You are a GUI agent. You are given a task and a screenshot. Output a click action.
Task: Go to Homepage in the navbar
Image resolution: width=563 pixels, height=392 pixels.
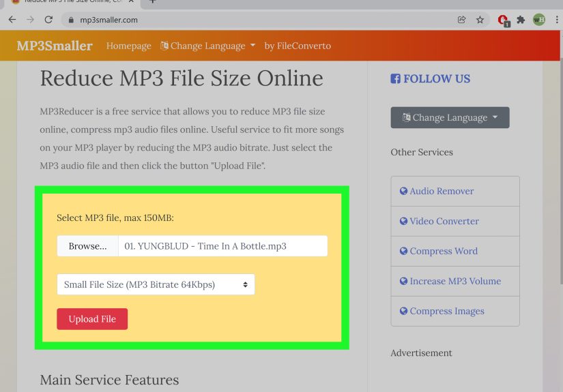click(128, 46)
